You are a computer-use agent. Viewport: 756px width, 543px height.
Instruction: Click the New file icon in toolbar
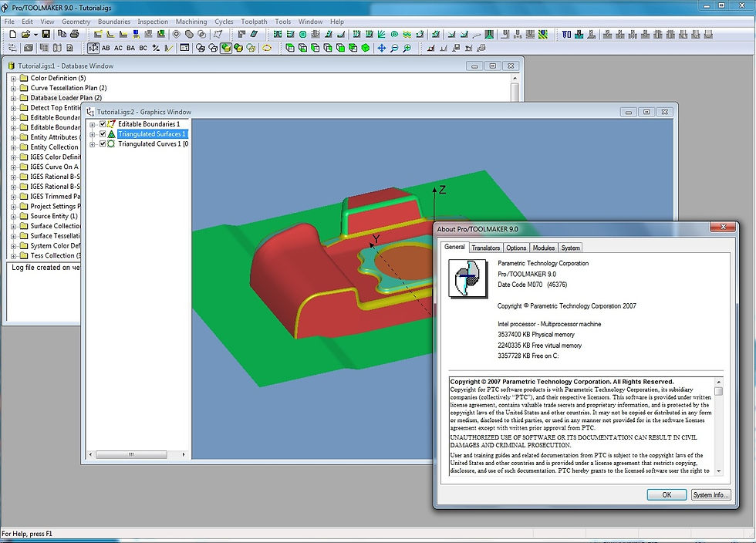(x=13, y=34)
